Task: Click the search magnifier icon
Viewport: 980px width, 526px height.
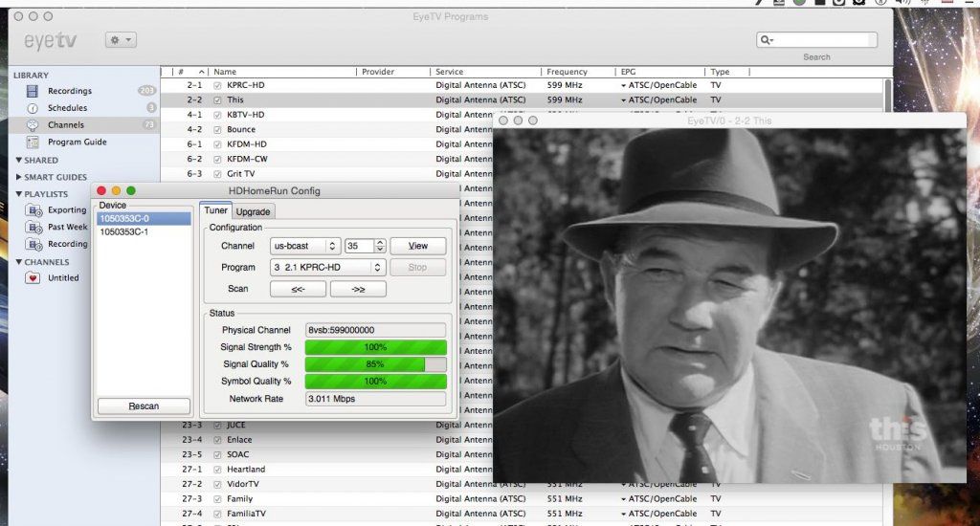Action: 766,40
